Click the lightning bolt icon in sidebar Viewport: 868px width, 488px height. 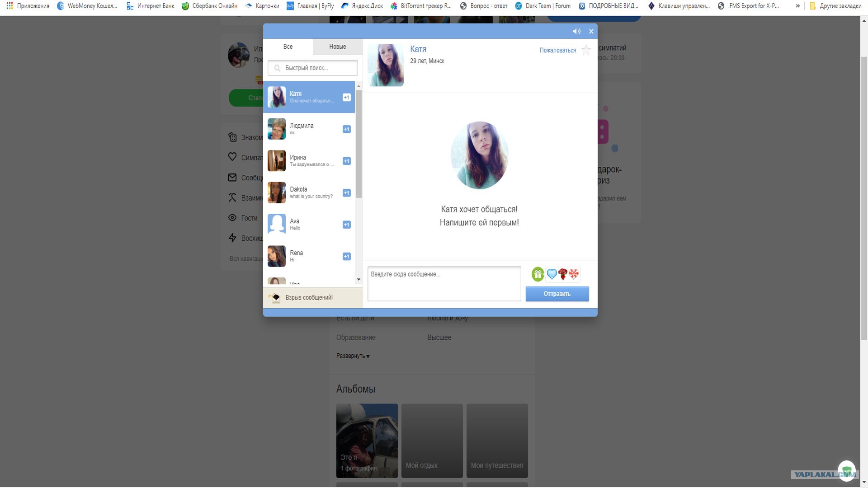coord(232,238)
